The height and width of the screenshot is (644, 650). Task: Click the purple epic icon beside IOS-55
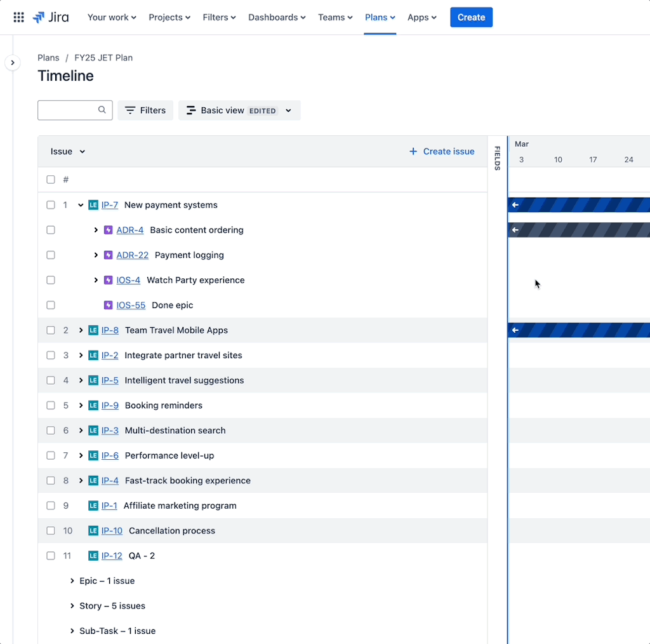tap(108, 305)
